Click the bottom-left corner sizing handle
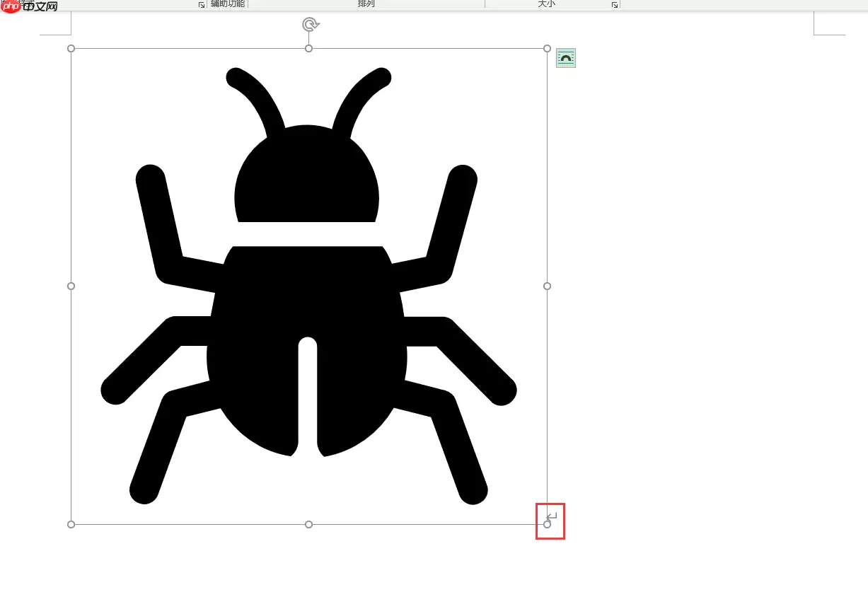868x609 pixels. click(71, 524)
